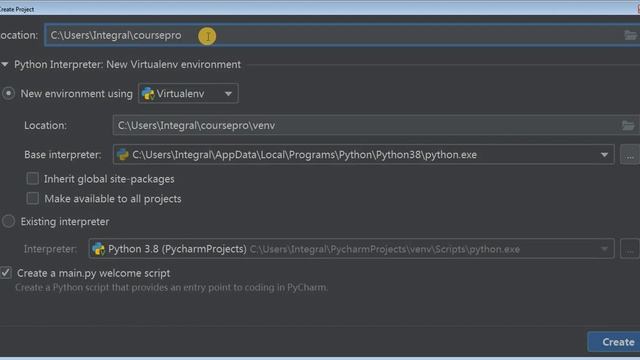Click 'Python Interpreter: New Virtualenv environment' heading text
This screenshot has height=360, width=640.
pos(127,64)
